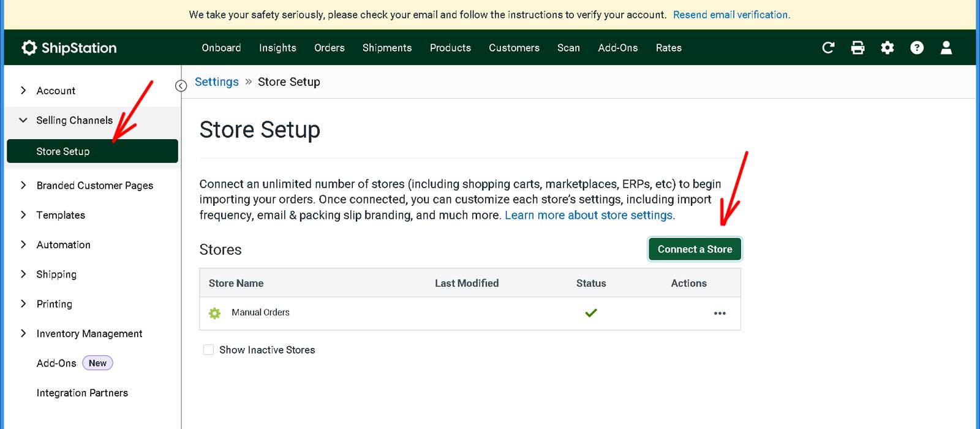Viewport: 980px width, 429px height.
Task: Click the New badge beside Add-Ons
Action: 97,363
